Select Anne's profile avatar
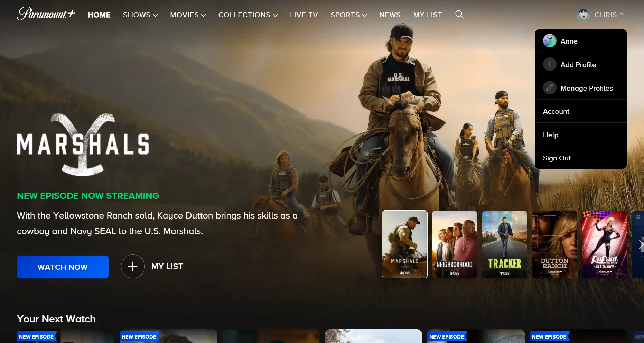Viewport: 644px width, 343px height. pyautogui.click(x=550, y=41)
